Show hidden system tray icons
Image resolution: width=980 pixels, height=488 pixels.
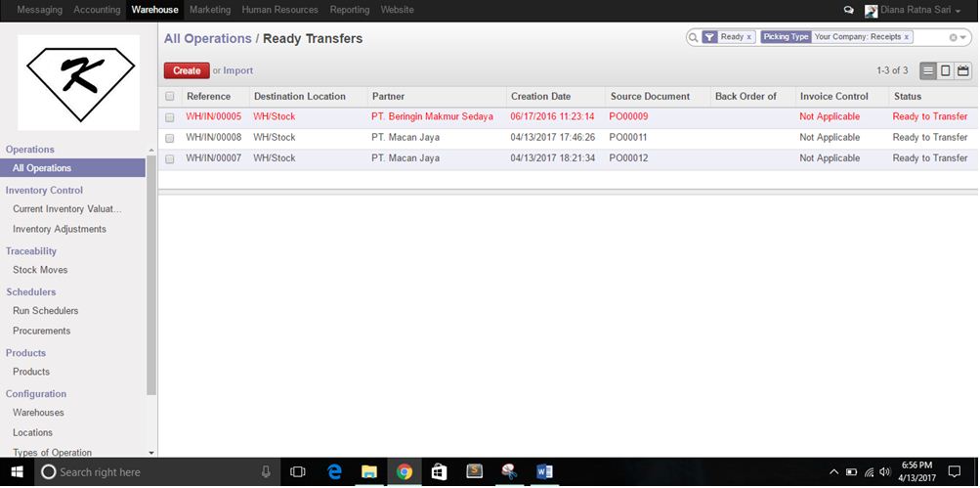click(x=833, y=471)
